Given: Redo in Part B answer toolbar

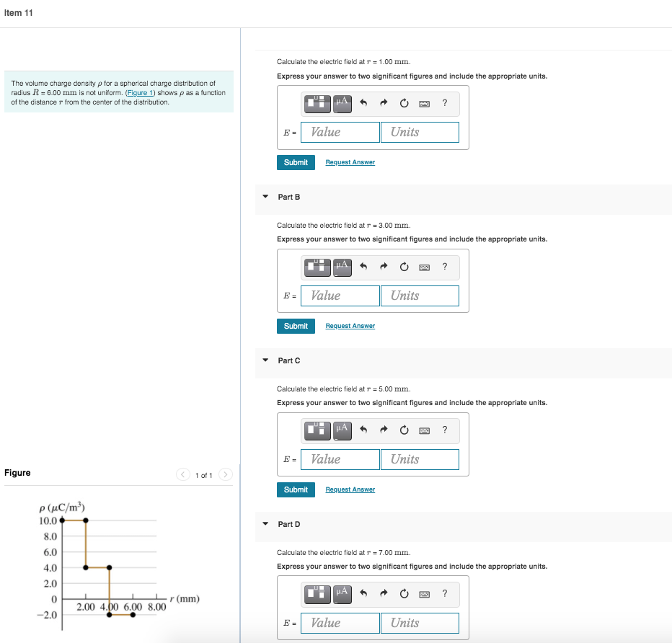Looking at the screenshot, I should [384, 267].
